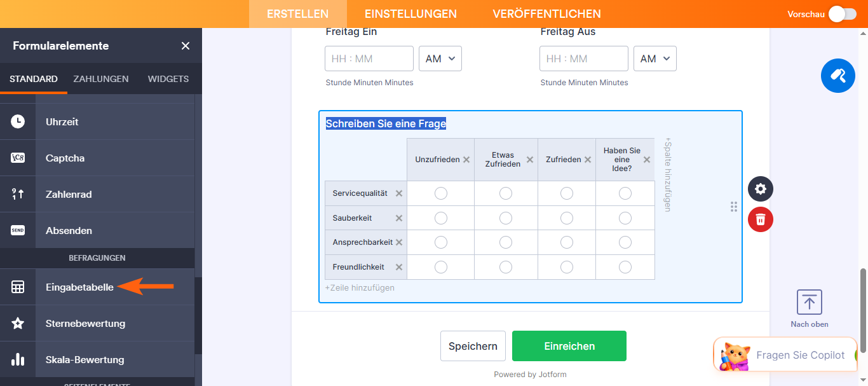Select Haben Sie eine Idee? for Ansprechbarkeit
The height and width of the screenshot is (386, 868).
(x=625, y=242)
